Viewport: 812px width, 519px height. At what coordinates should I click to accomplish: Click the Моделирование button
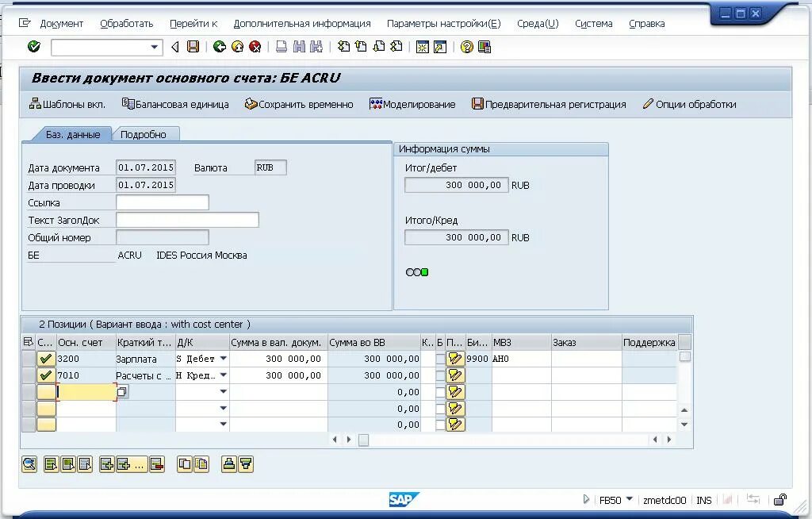[x=412, y=103]
